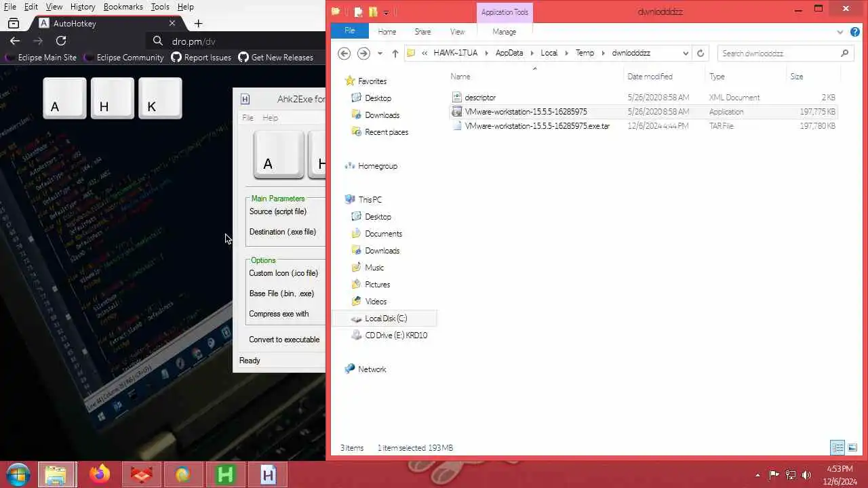Image resolution: width=868 pixels, height=488 pixels.
Task: Open recent locations dropdown in Explorer
Action: pos(380,53)
